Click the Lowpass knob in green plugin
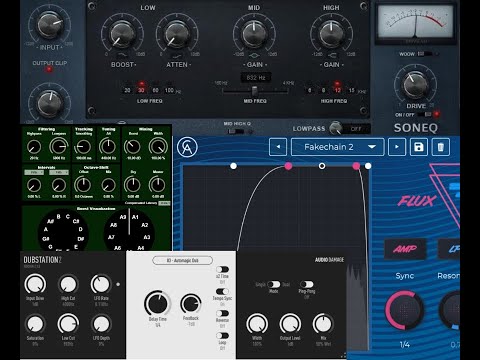 tap(59, 147)
